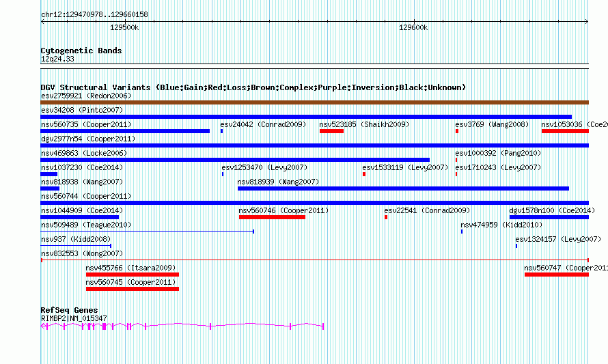Open nsv469863 (Locke2006) label

[x=84, y=153]
